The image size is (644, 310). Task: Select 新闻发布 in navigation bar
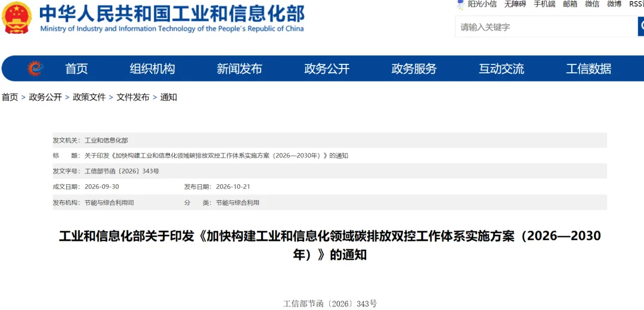[x=240, y=69]
